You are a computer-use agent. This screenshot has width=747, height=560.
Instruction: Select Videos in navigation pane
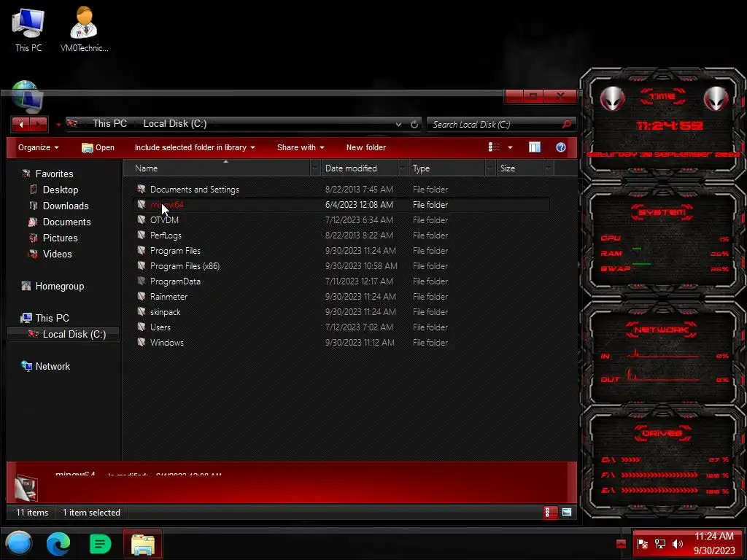(57, 254)
